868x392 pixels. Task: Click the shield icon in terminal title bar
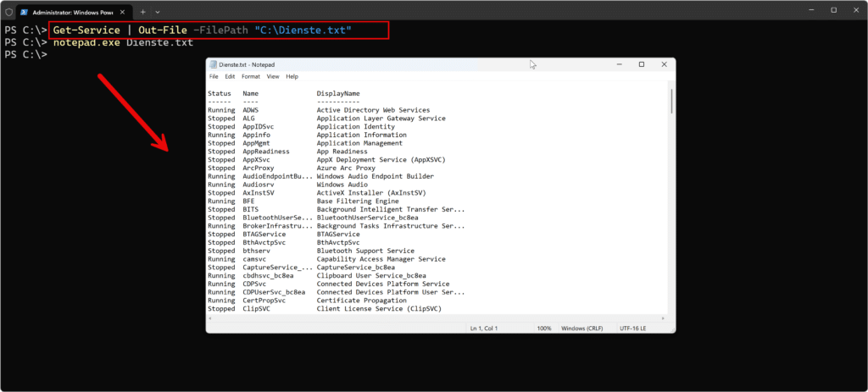click(8, 11)
